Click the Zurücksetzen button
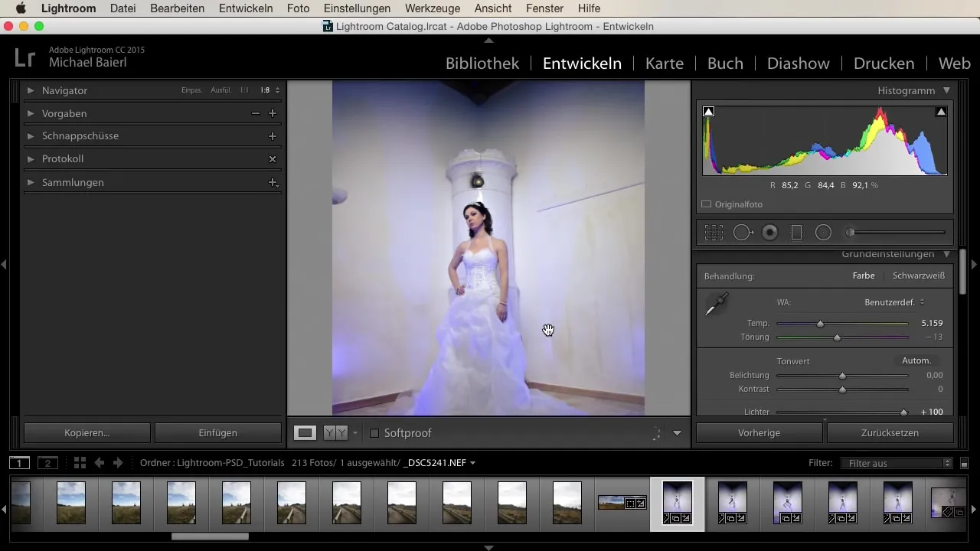 tap(890, 433)
